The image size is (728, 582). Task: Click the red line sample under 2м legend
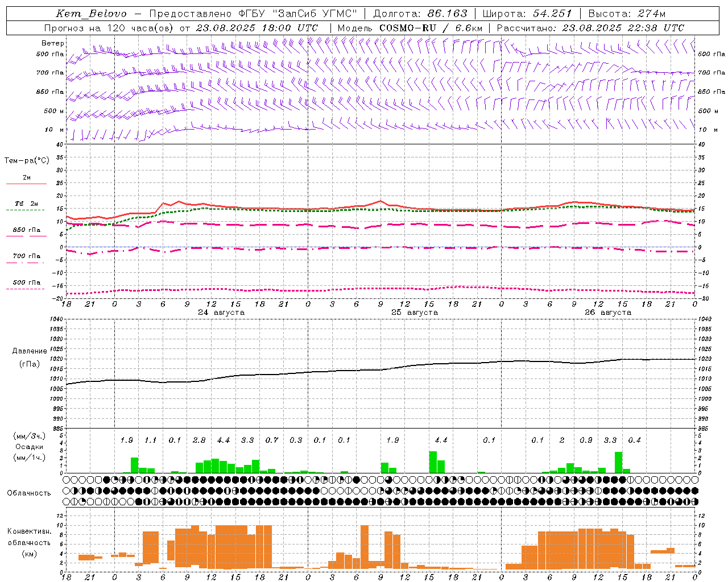[26, 184]
